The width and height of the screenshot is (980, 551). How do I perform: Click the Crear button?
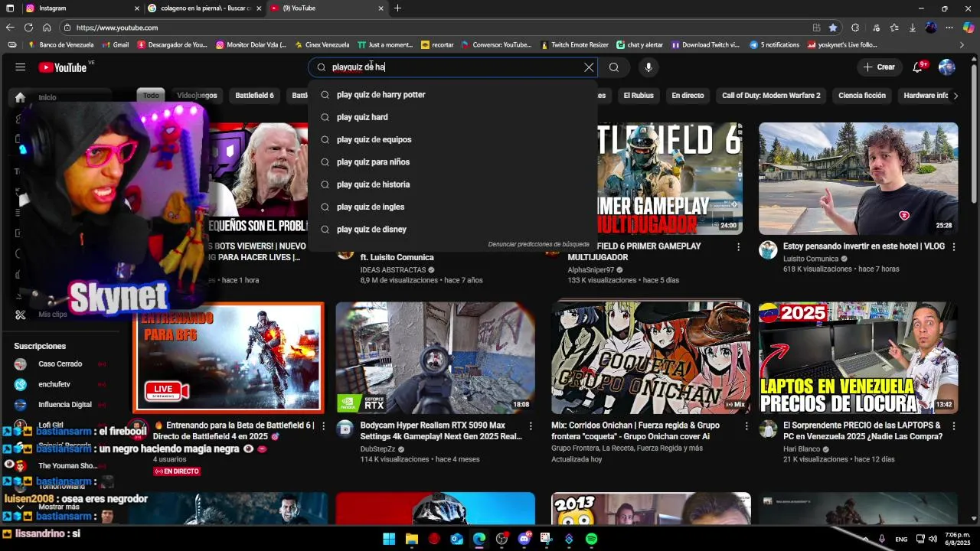[879, 67]
